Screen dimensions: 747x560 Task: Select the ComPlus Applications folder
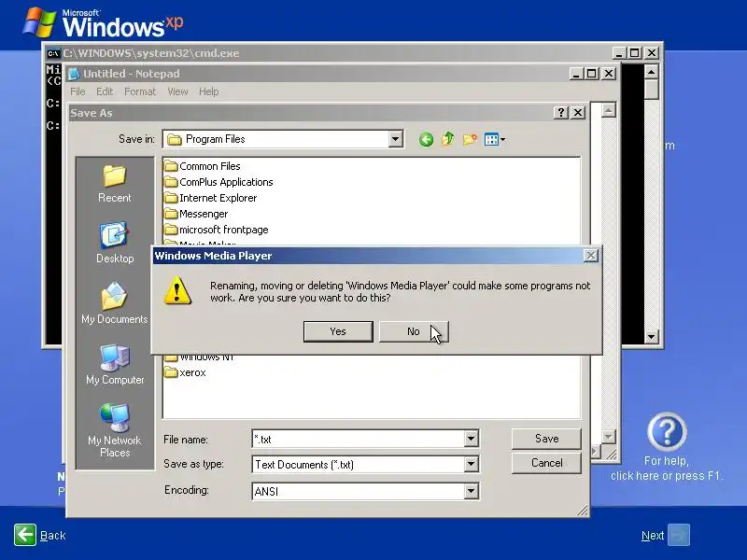[218, 182]
